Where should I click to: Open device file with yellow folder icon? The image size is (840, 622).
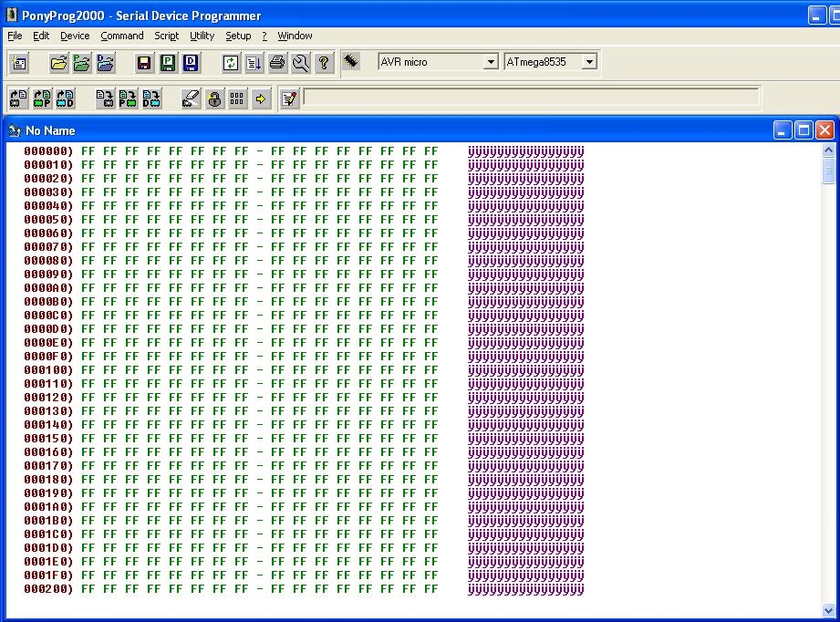click(58, 63)
